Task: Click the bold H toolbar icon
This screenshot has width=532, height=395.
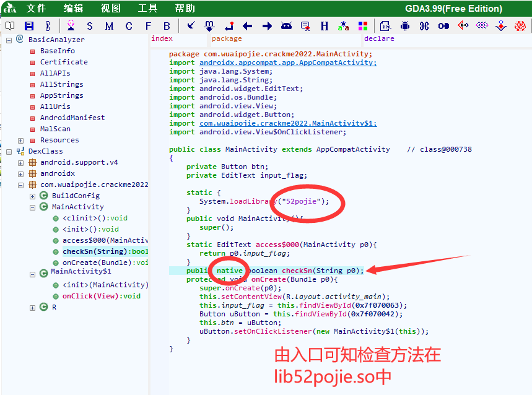Action: point(325,26)
